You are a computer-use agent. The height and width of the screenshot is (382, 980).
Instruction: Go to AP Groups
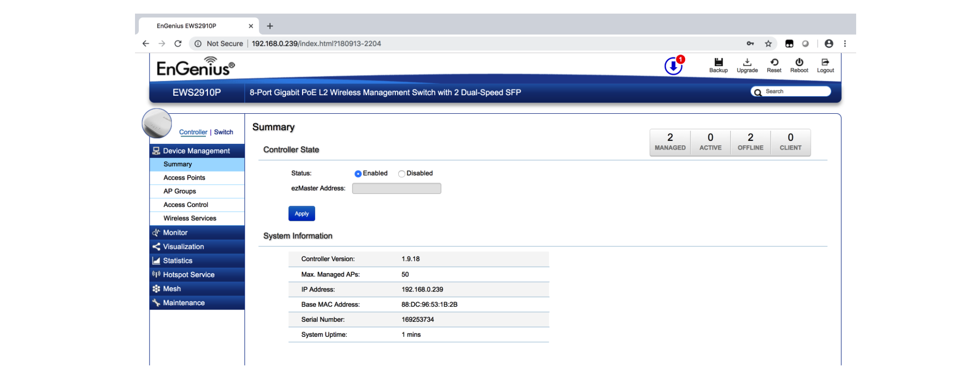point(197,191)
